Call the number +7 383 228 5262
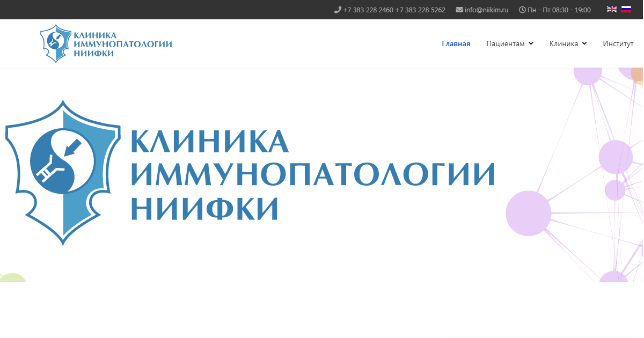Screen dimensions: 644x338 click(x=420, y=10)
